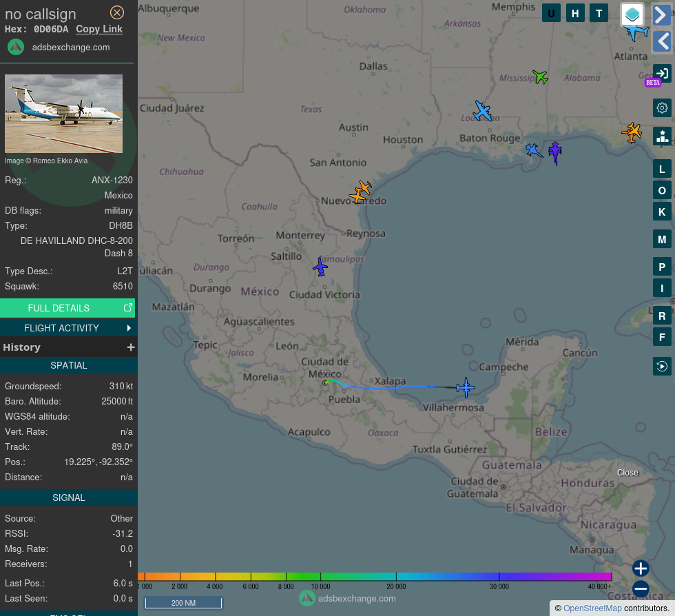Toggle the O map button
This screenshot has height=616, width=675.
[662, 190]
